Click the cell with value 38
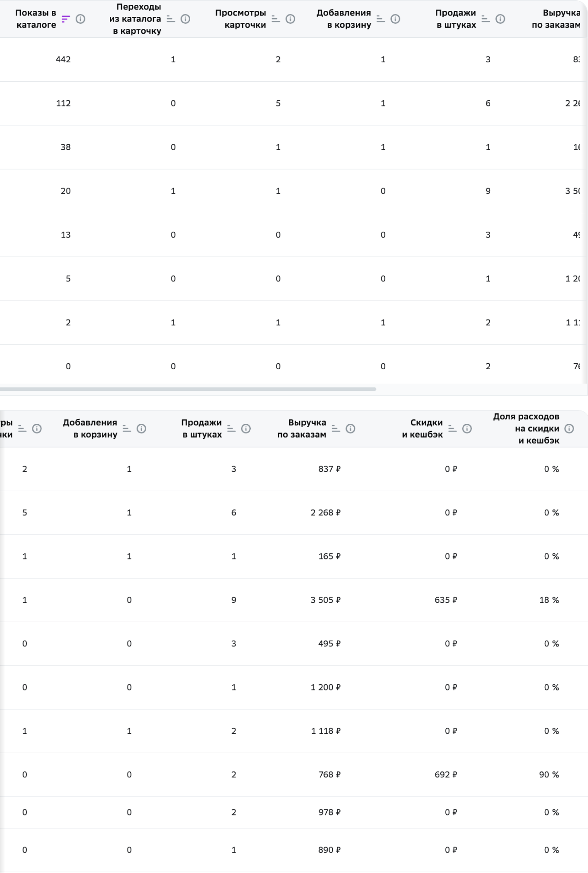588x873 pixels. [x=65, y=147]
